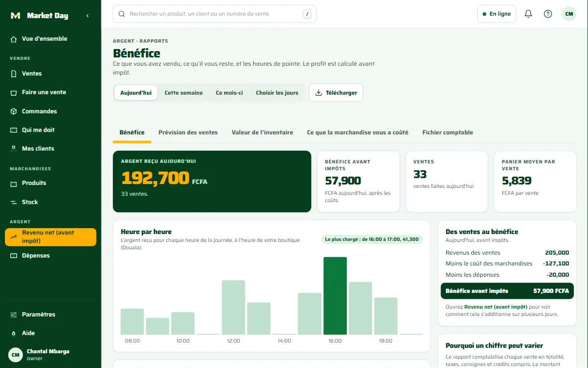
Task: Click the Revenu net (avant impôt) link
Action: click(496, 307)
